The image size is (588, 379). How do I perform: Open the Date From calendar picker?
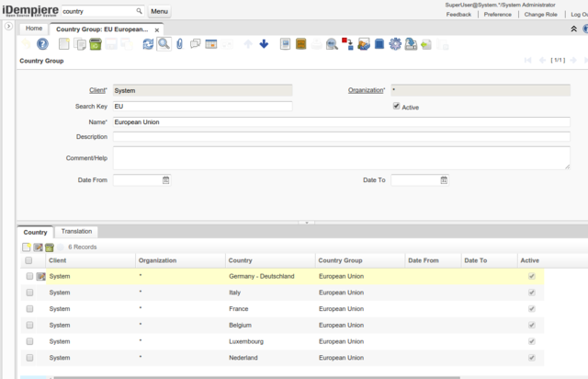[x=165, y=180]
